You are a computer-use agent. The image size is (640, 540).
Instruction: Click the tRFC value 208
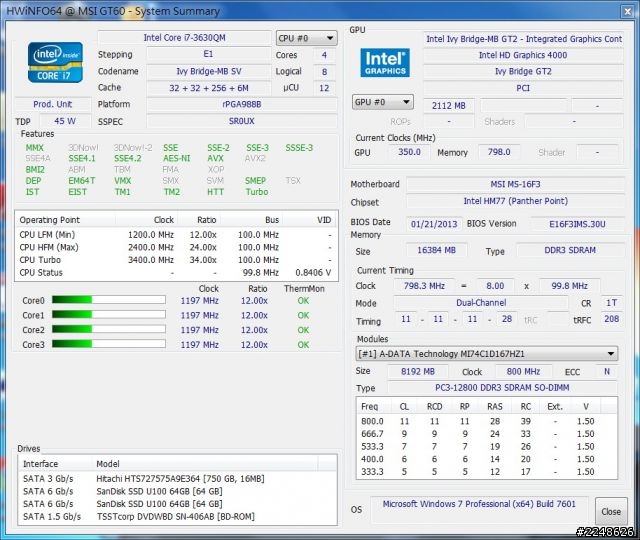(x=611, y=319)
